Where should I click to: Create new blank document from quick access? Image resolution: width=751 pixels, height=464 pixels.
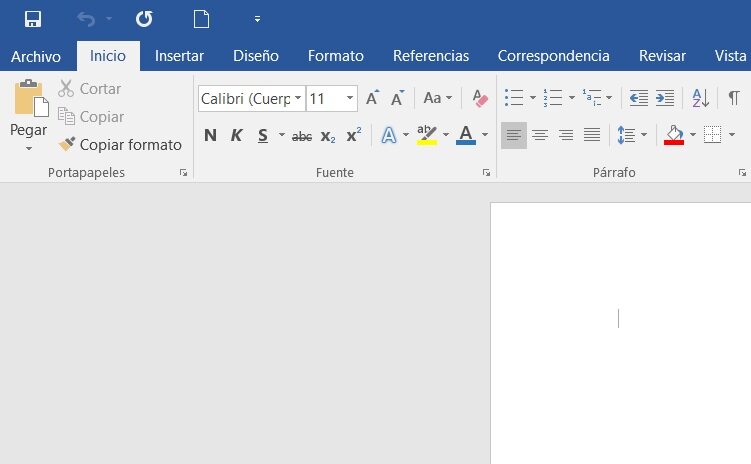201,19
